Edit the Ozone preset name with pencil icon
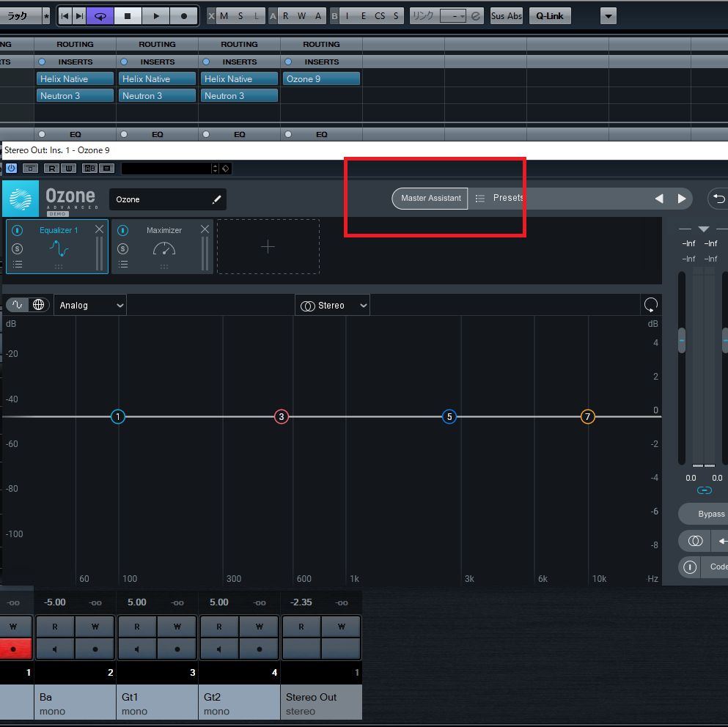728x727 pixels. click(216, 199)
